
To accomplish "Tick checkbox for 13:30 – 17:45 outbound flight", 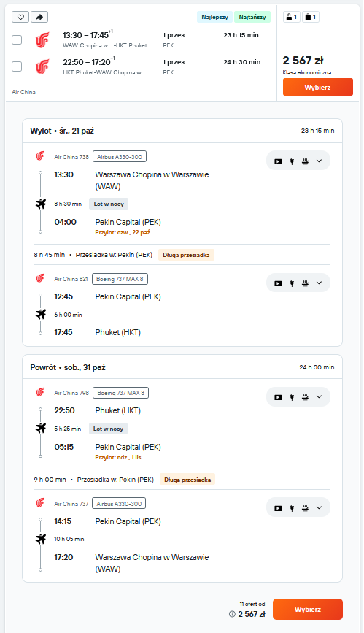I will (x=17, y=39).
